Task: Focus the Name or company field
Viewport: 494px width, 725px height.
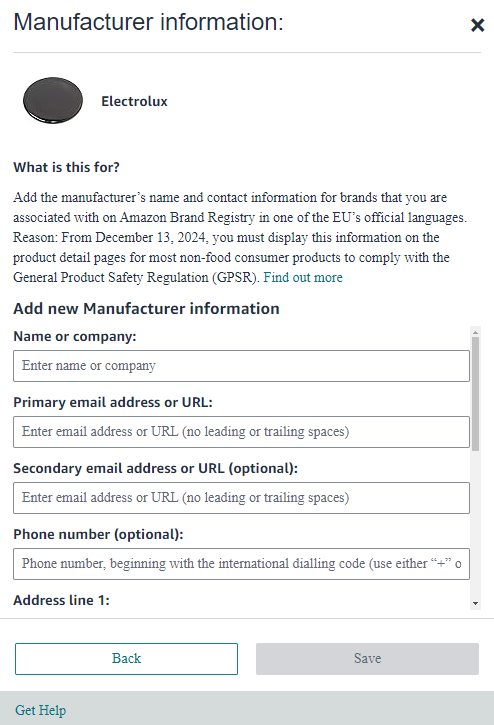Action: pos(241,366)
